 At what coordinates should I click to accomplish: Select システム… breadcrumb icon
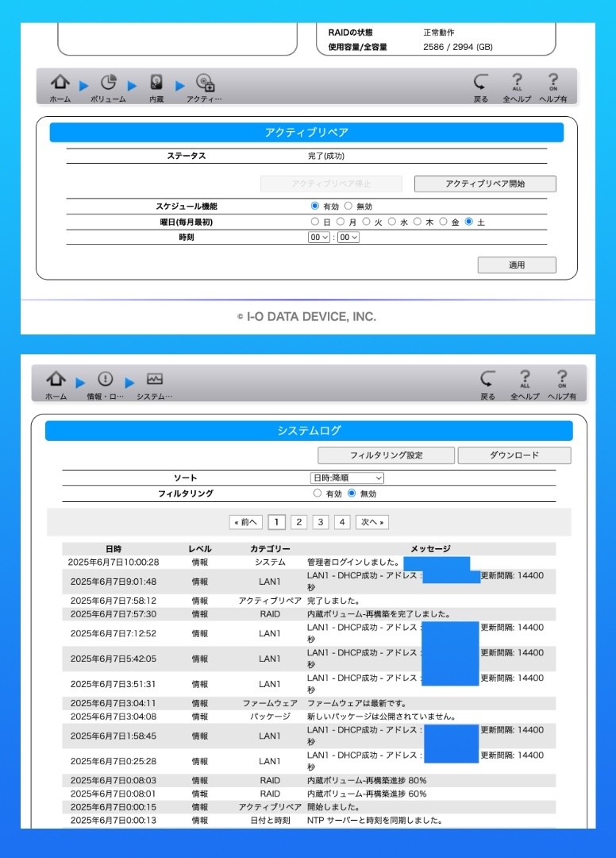(x=155, y=385)
